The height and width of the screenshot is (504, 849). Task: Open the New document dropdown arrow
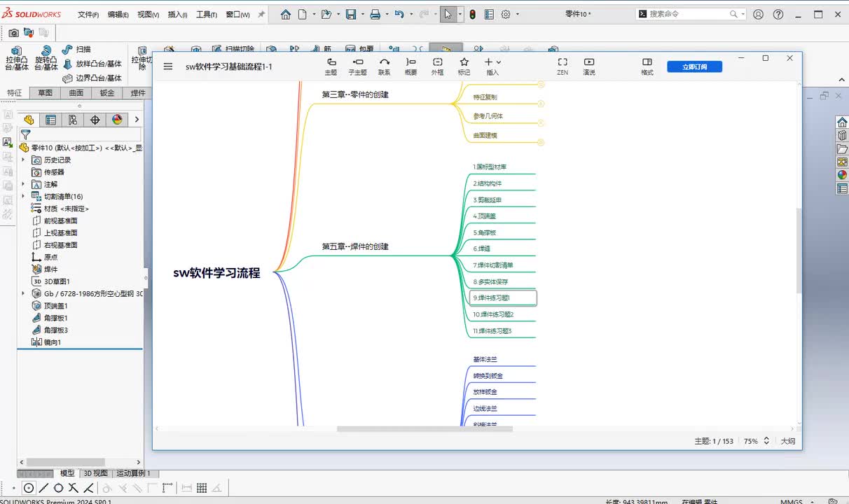[314, 14]
